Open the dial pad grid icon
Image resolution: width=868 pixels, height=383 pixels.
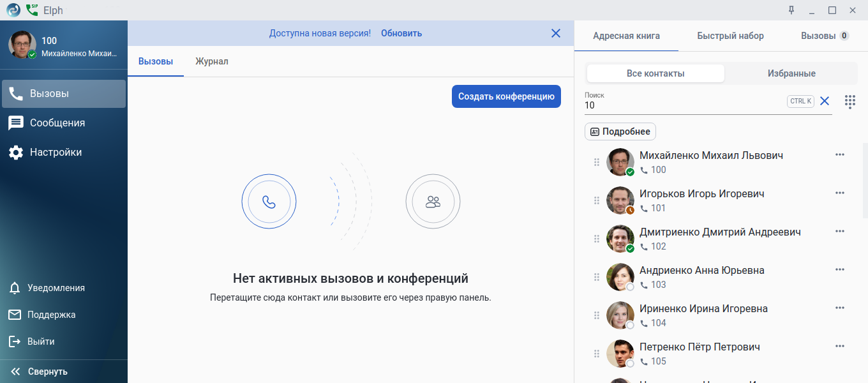(850, 101)
